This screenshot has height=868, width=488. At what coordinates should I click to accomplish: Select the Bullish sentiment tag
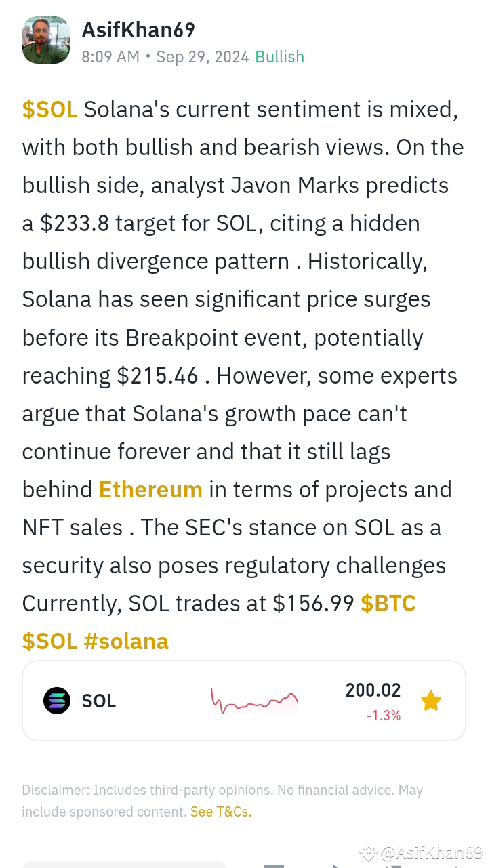[279, 57]
